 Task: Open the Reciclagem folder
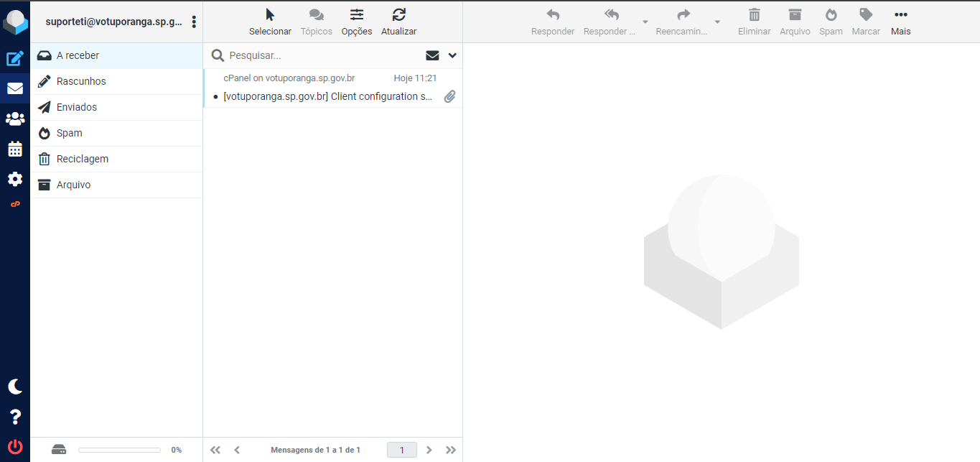(x=116, y=159)
